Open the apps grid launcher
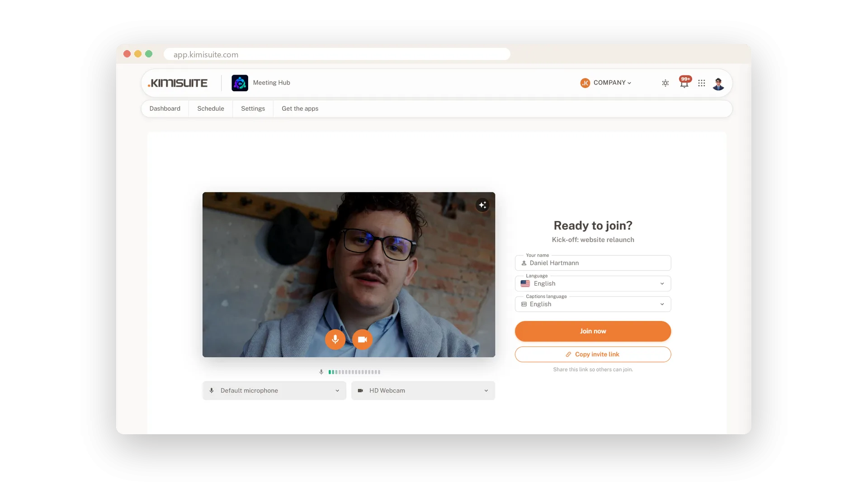868x488 pixels. click(x=702, y=83)
